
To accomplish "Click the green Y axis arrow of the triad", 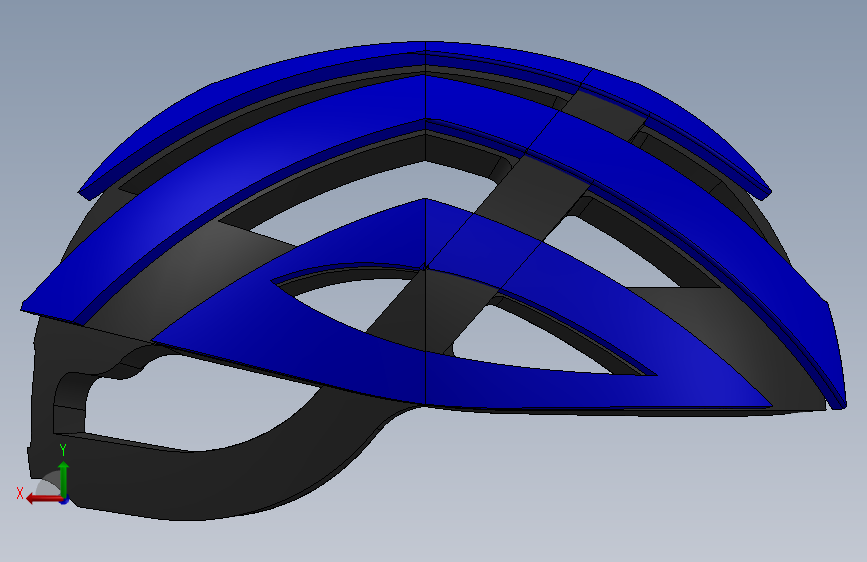I will [x=64, y=478].
